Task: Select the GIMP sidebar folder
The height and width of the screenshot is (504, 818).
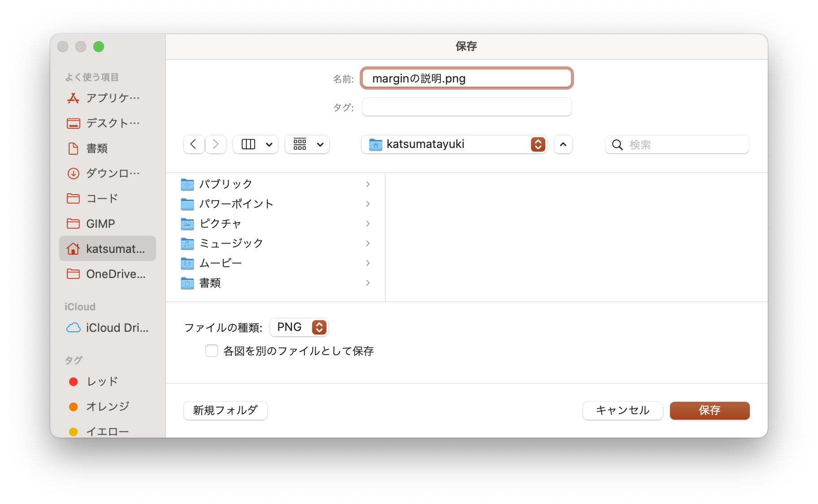Action: click(x=108, y=223)
